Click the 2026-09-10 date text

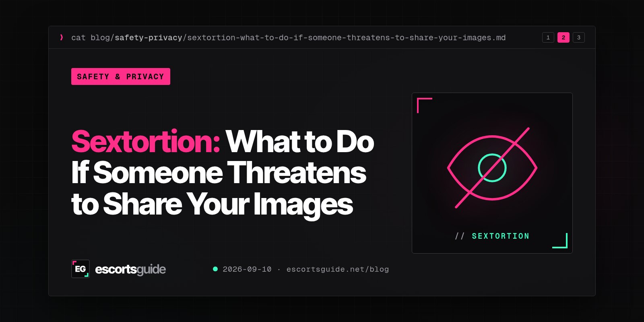click(x=247, y=269)
